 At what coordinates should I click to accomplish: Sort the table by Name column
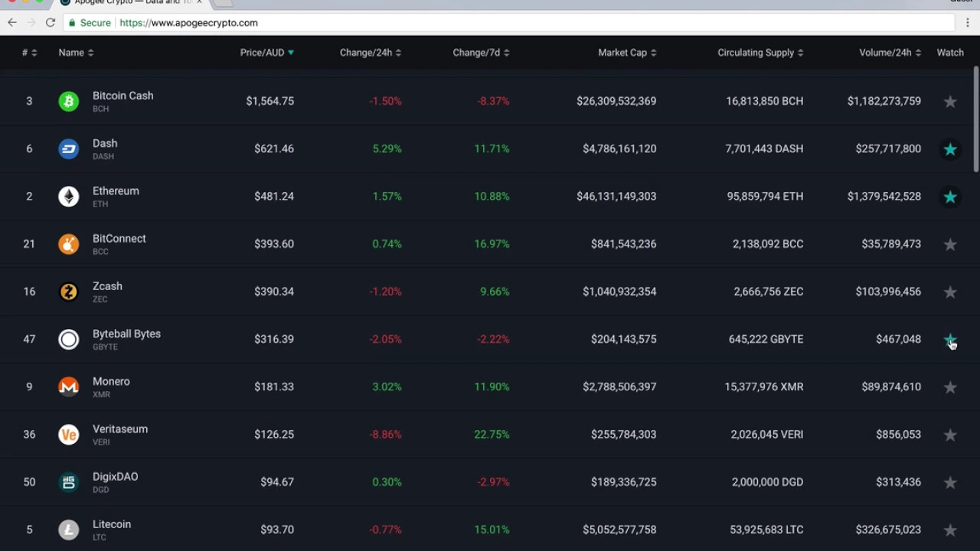(x=76, y=53)
